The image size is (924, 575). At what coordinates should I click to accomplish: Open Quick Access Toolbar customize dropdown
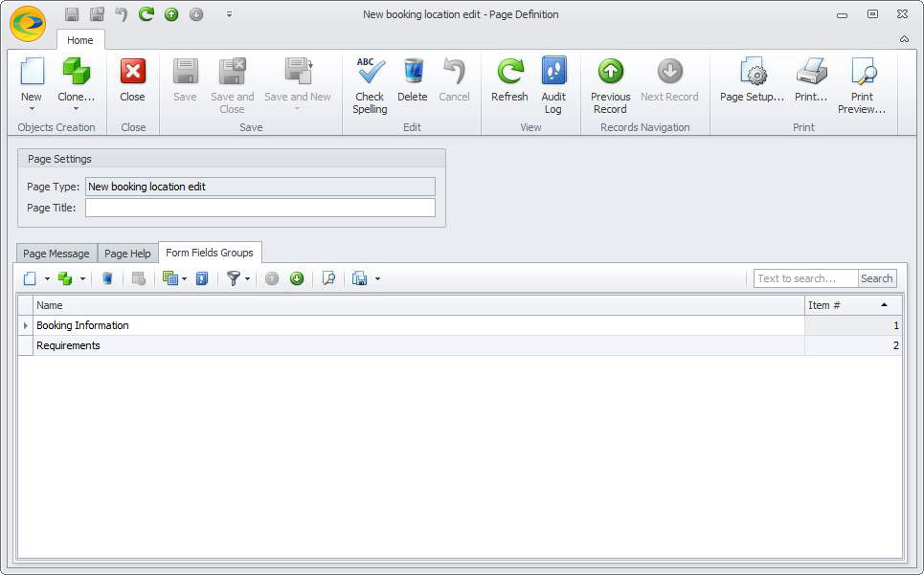coord(229,14)
